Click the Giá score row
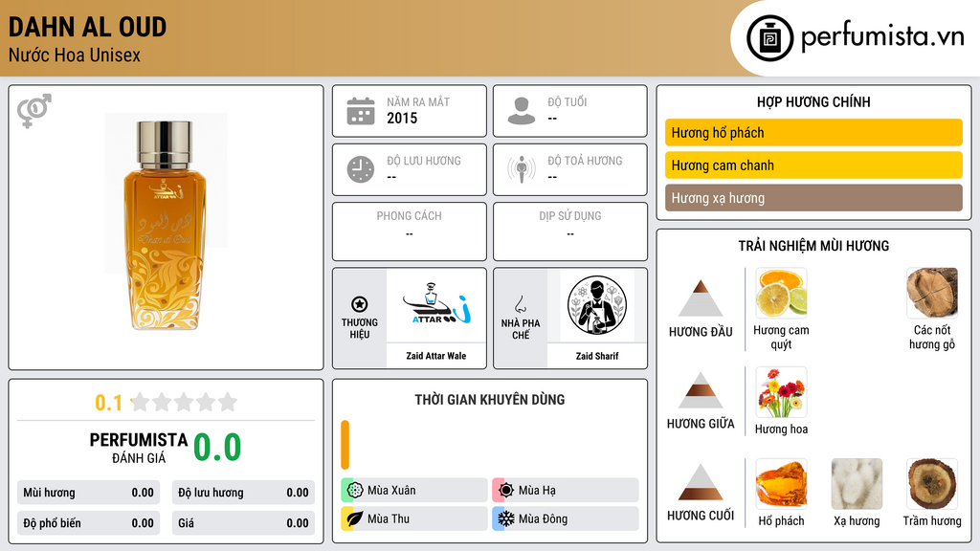Viewport: 980px width, 551px height. (243, 523)
